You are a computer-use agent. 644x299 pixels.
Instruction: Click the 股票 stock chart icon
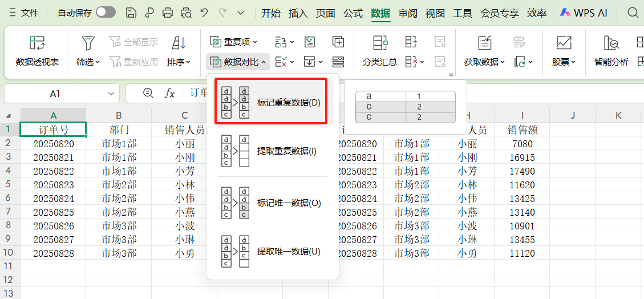pyautogui.click(x=564, y=43)
